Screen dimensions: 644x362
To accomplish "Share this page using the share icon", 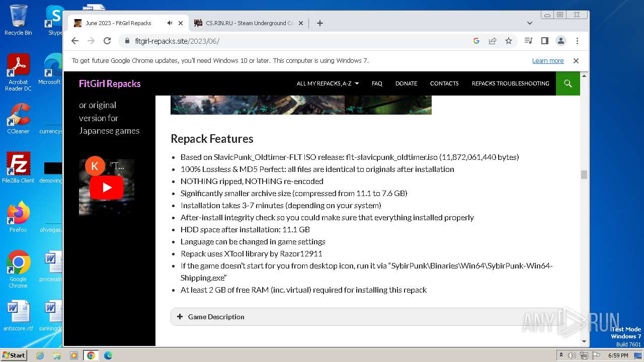I will click(x=493, y=41).
